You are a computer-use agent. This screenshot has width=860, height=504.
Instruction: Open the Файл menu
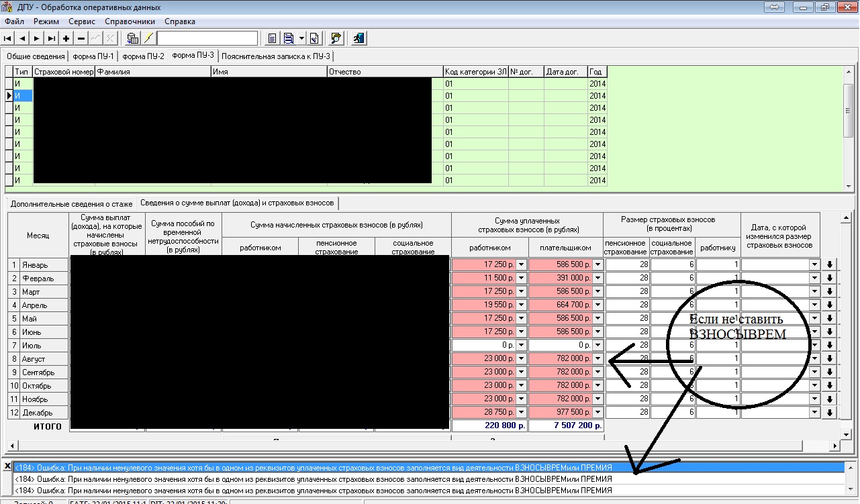click(x=14, y=21)
